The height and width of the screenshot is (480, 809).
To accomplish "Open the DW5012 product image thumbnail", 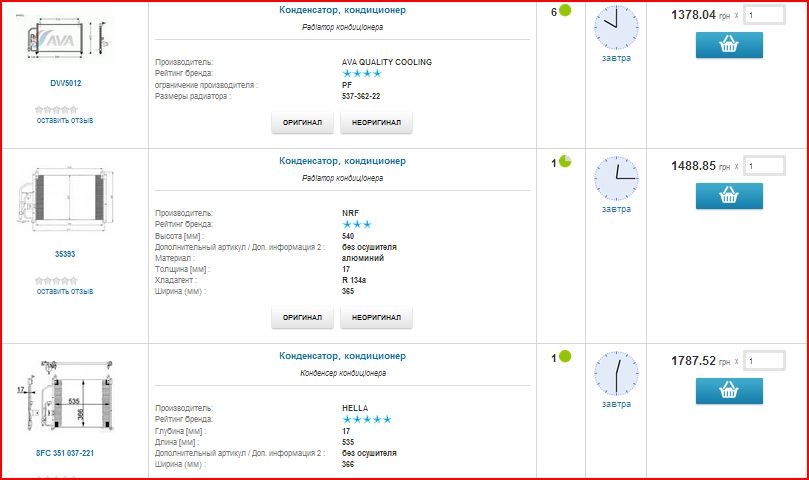I will 65,40.
